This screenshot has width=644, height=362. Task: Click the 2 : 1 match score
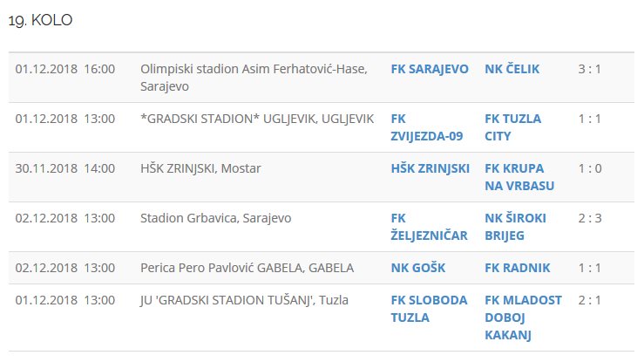pyautogui.click(x=590, y=300)
